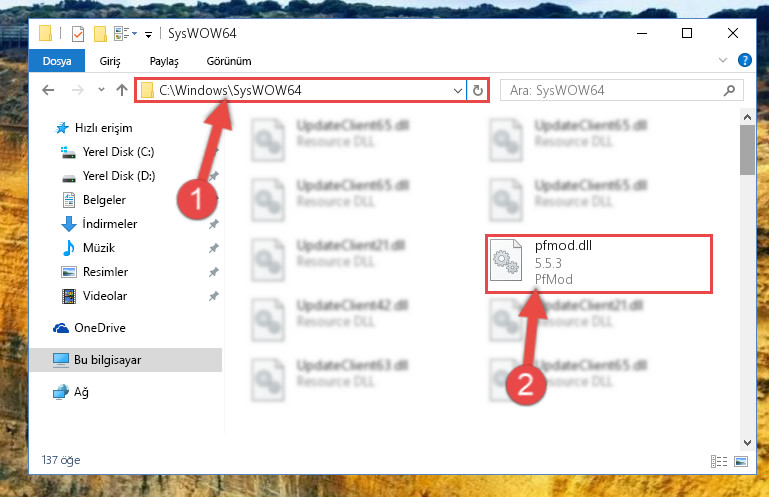769x497 pixels.
Task: Open the recent locations dropdown arrow
Action: pos(102,90)
